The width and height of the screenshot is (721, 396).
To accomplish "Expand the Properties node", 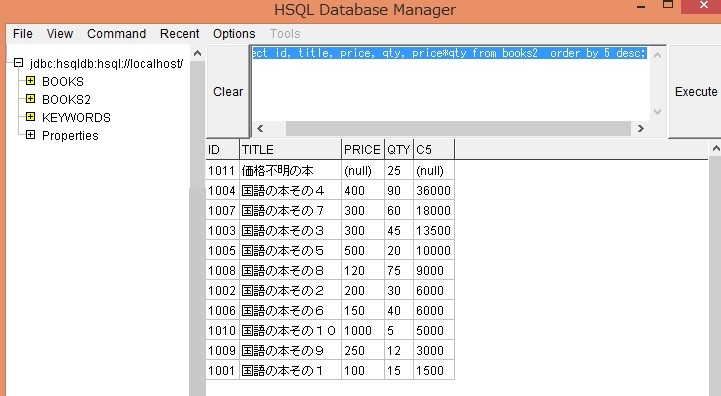I will coord(30,135).
